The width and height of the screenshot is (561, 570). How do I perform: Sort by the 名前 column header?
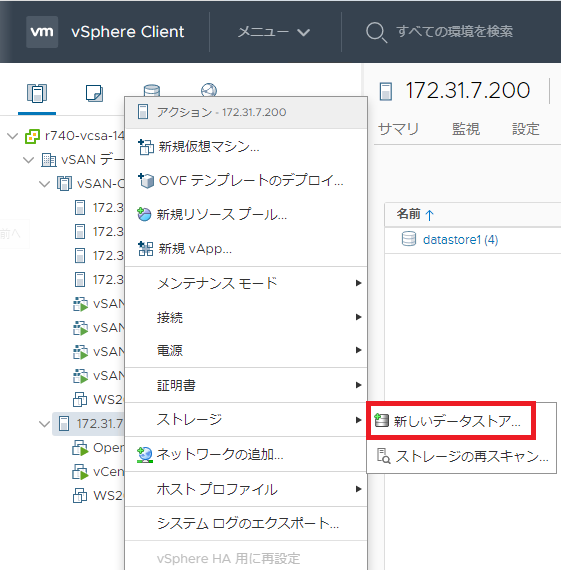408,214
